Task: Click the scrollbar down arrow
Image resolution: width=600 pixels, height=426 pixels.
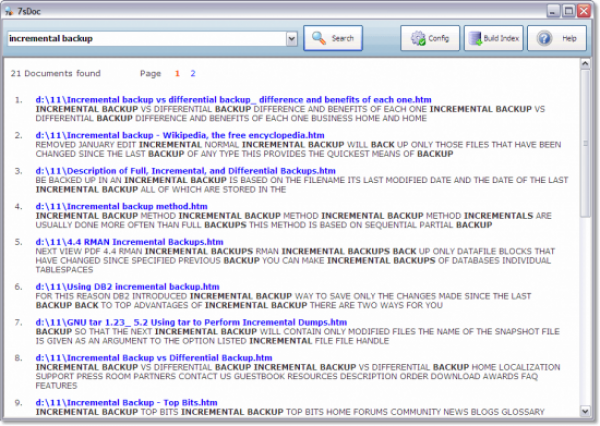Action: click(x=585, y=411)
